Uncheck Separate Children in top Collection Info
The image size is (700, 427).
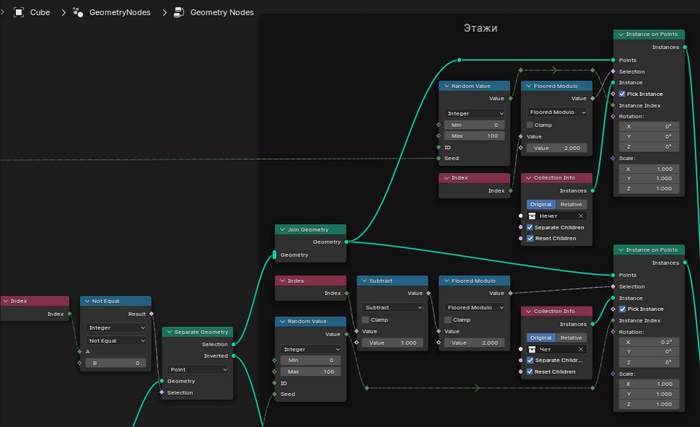click(530, 227)
